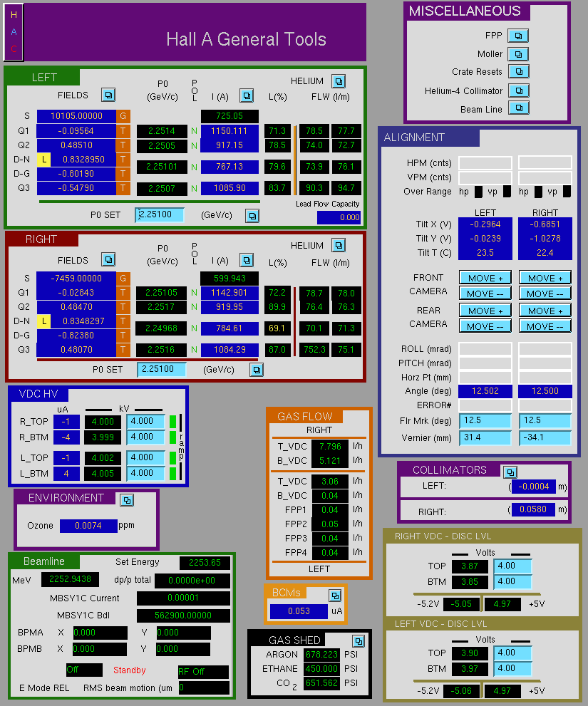Edit L_BTM kV setpoint 4.000
The height and width of the screenshot is (706, 588).
pyautogui.click(x=145, y=474)
